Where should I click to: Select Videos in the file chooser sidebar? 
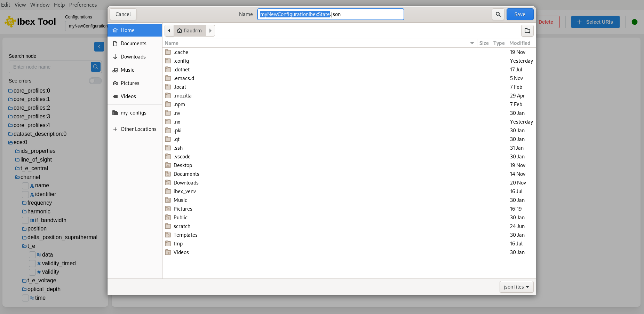pyautogui.click(x=128, y=96)
